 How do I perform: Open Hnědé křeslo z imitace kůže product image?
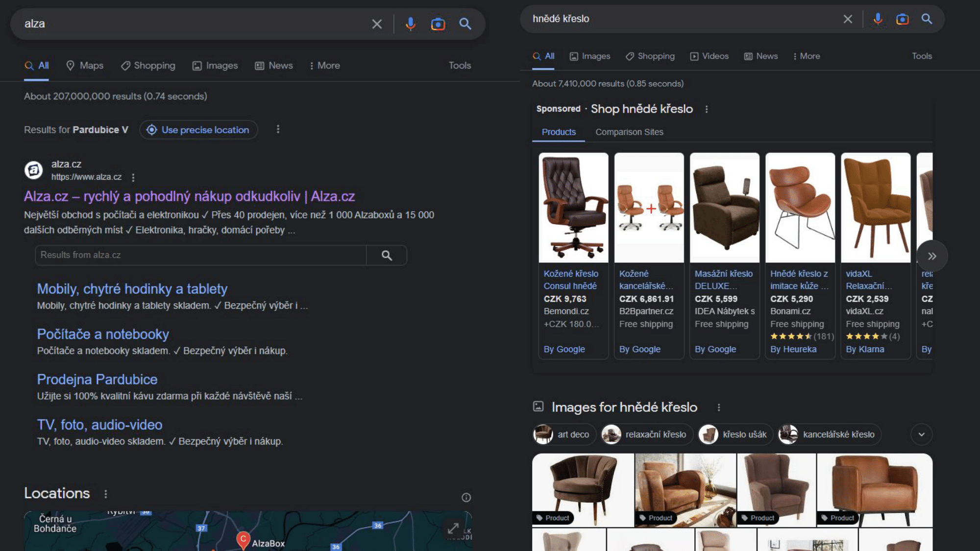[800, 208]
